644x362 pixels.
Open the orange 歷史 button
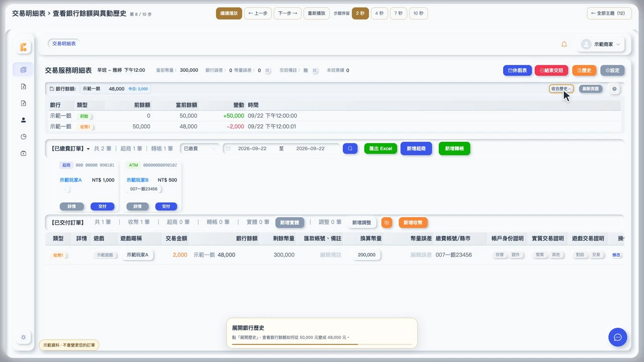(x=584, y=70)
